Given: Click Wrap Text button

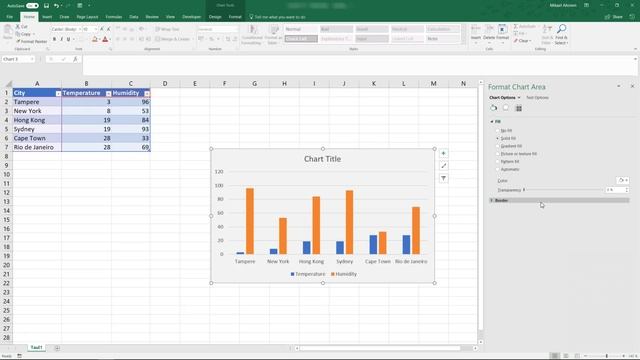Looking at the screenshot, I should (167, 29).
